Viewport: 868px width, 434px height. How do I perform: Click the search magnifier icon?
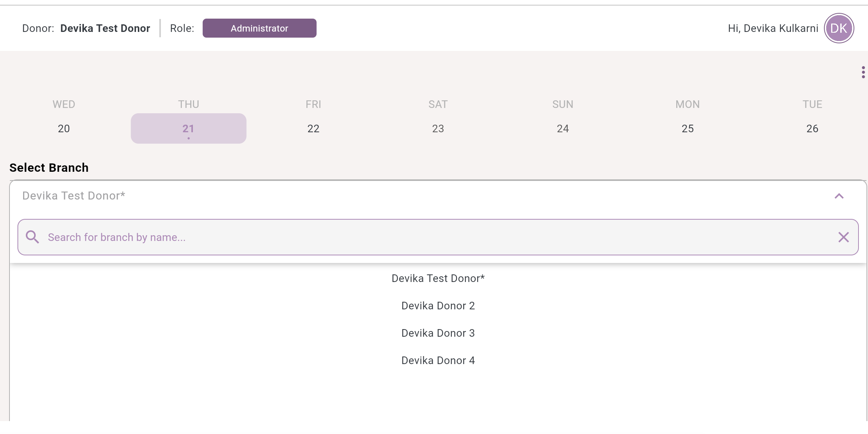click(x=32, y=237)
